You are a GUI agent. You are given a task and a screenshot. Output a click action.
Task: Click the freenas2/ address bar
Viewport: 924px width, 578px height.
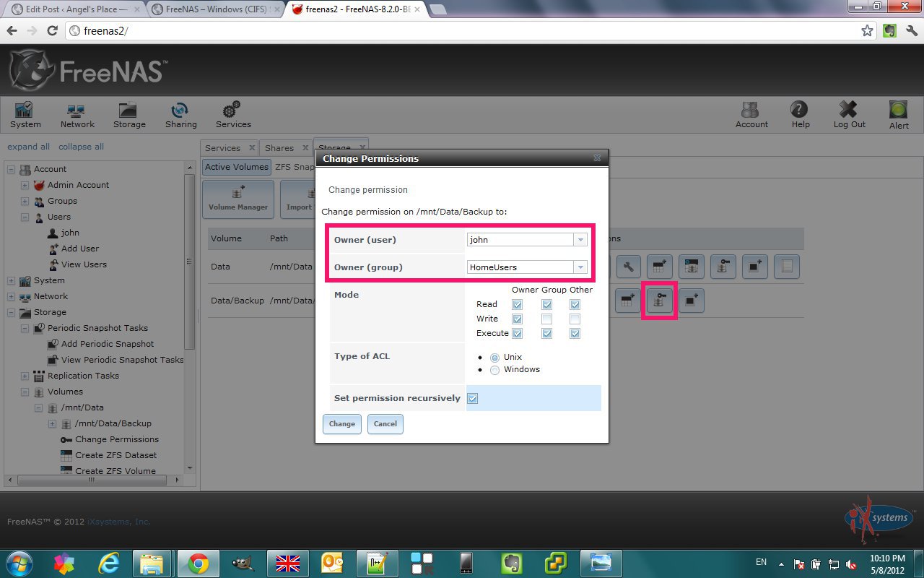[469, 31]
